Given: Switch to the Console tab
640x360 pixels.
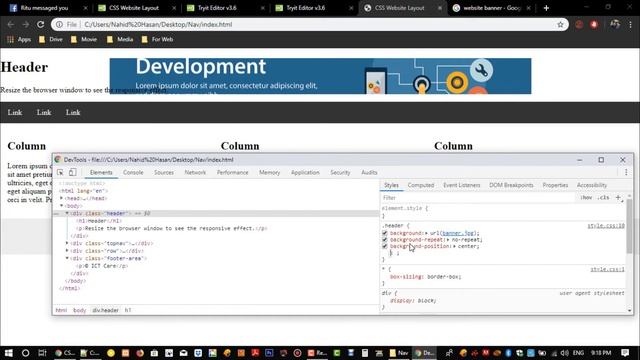Looking at the screenshot, I should tap(133, 173).
